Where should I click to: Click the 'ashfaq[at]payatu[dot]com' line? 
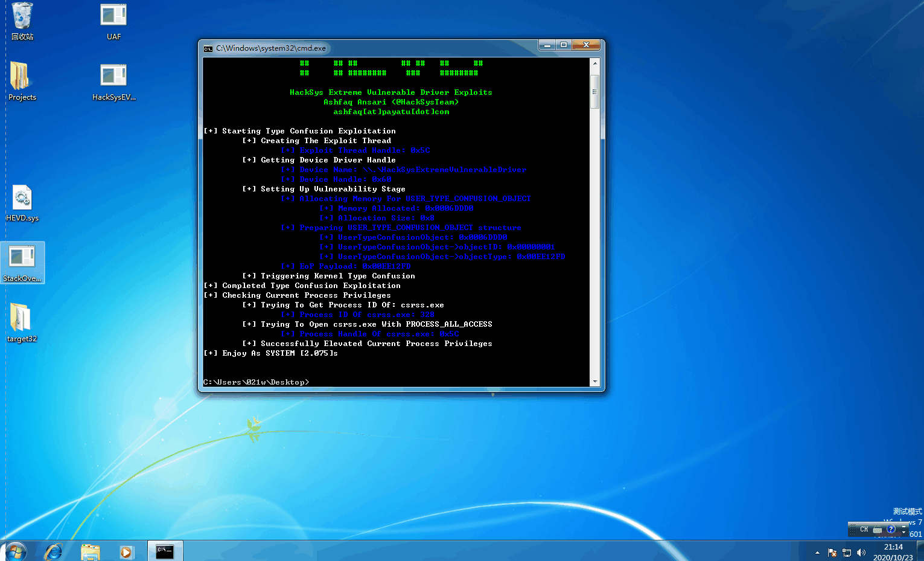coord(391,112)
